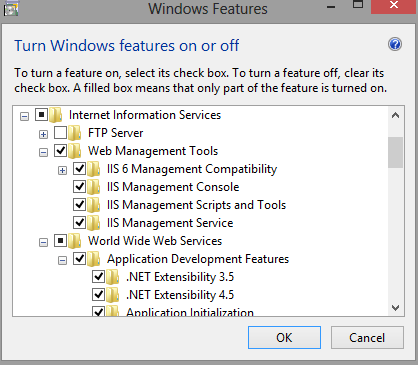This screenshot has width=418, height=365.
Task: Maximize the Windows Features window
Action: [358, 5]
